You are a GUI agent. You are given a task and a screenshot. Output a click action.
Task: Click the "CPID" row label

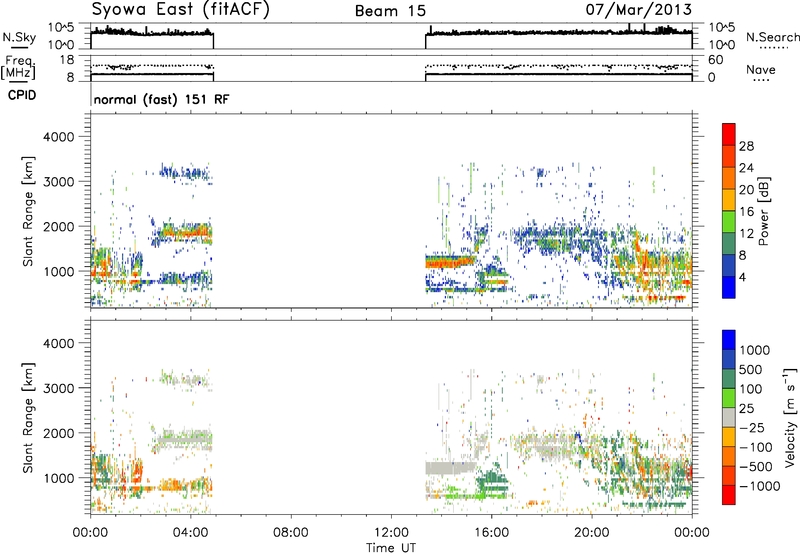pos(22,95)
